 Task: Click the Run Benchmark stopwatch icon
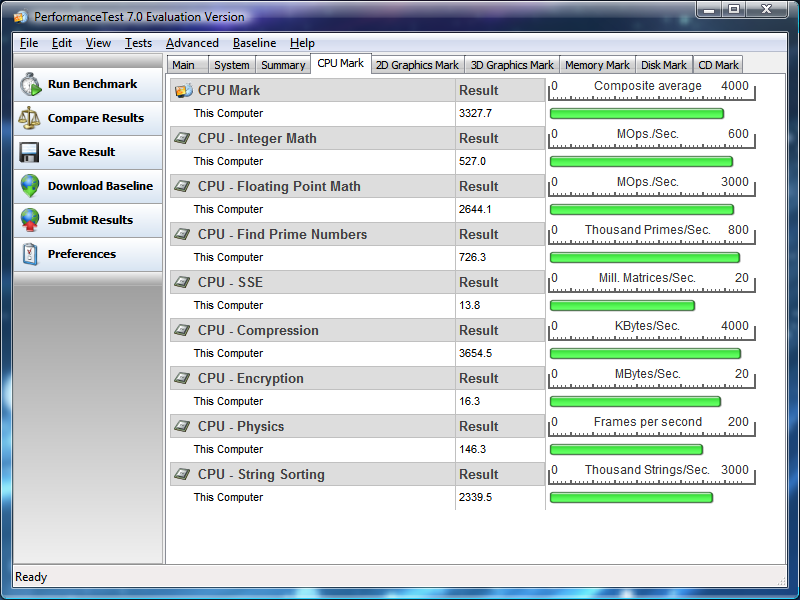[31, 84]
